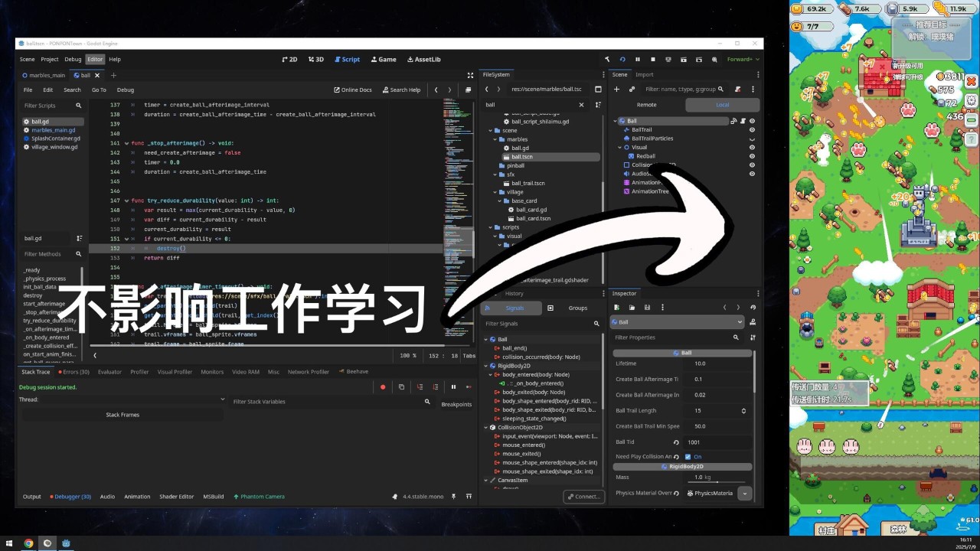The image size is (980, 551).
Task: Expand the PhysicsMaterial dropdown arrow
Action: (745, 494)
